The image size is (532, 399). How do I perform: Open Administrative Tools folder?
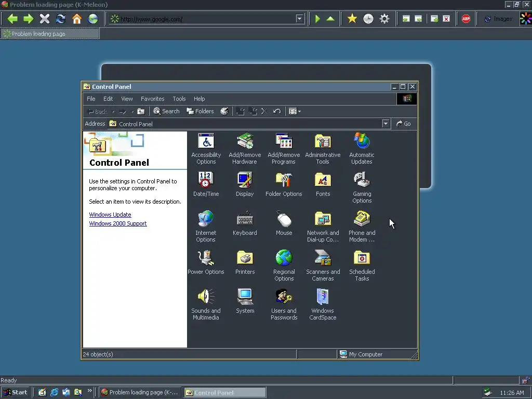pos(323,149)
